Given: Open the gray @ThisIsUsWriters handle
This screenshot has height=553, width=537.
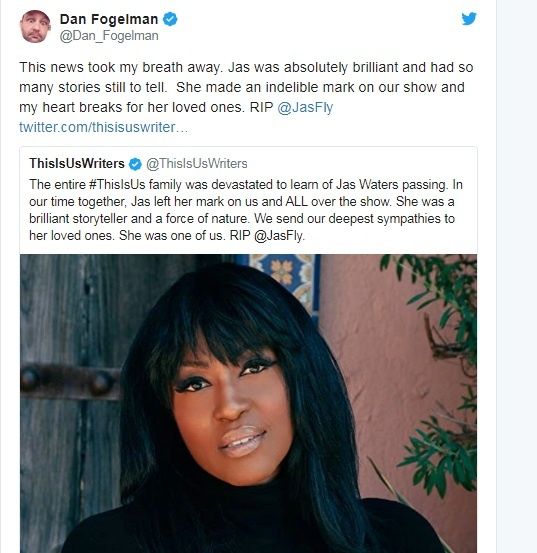Looking at the screenshot, I should [x=197, y=164].
